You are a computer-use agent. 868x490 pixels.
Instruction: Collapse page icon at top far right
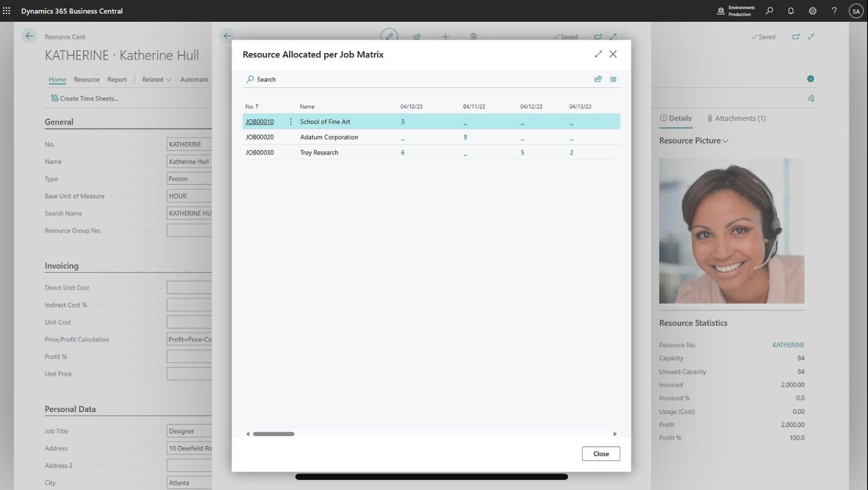pos(811,37)
